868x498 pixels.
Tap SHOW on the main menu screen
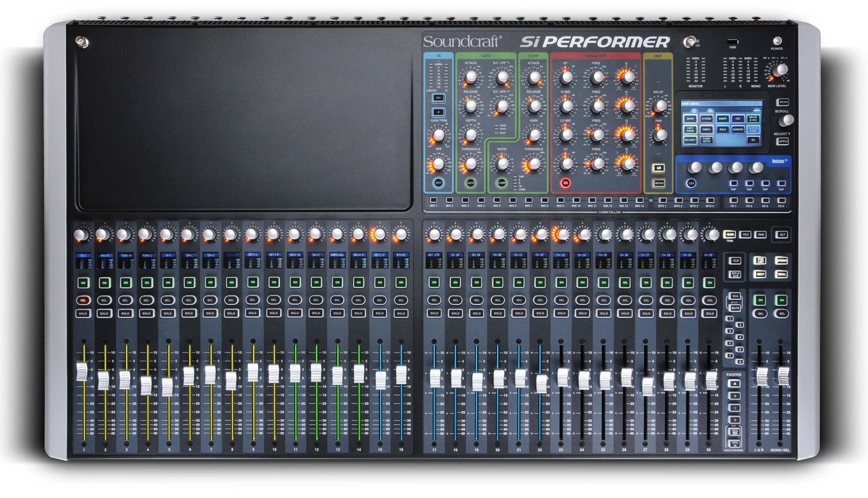pos(690,118)
